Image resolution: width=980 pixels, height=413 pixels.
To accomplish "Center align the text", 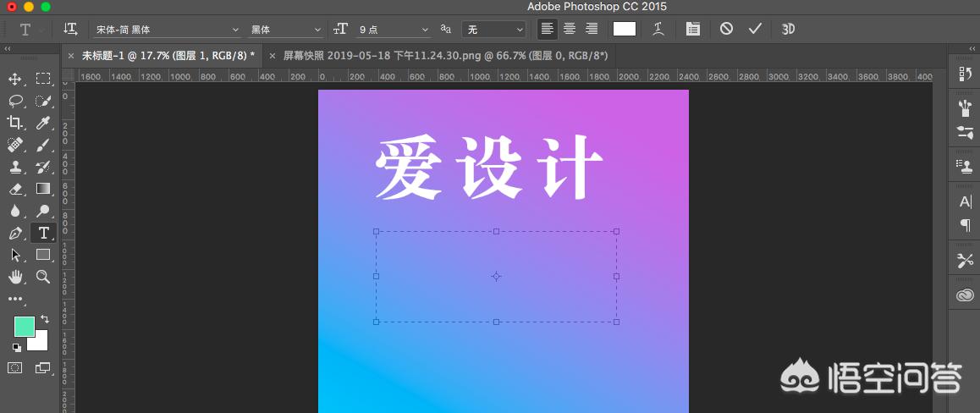I will pyautogui.click(x=570, y=29).
